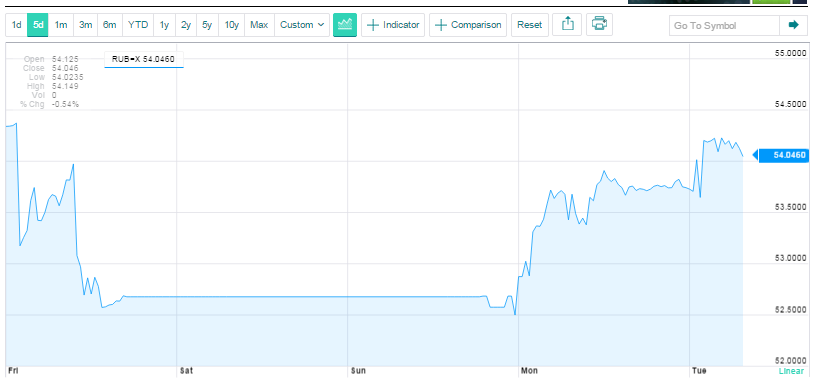The image size is (819, 382).
Task: Add an Indicator to chart
Action: (393, 25)
